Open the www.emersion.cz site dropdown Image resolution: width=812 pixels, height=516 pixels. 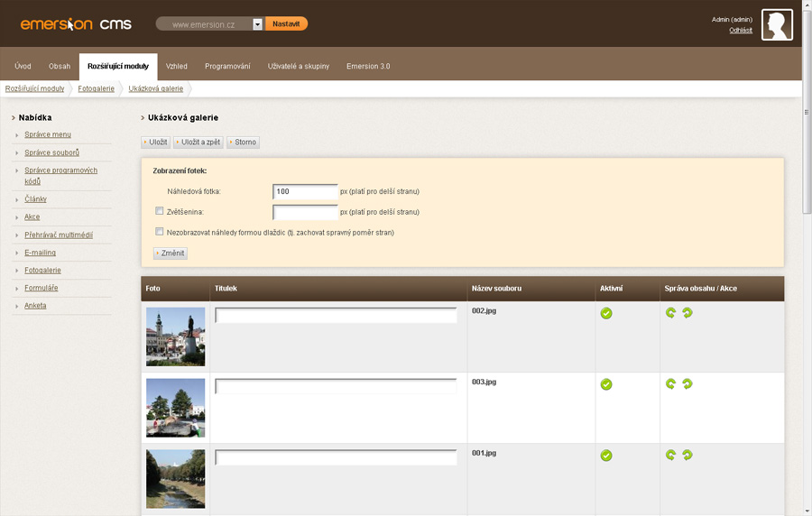[257, 24]
